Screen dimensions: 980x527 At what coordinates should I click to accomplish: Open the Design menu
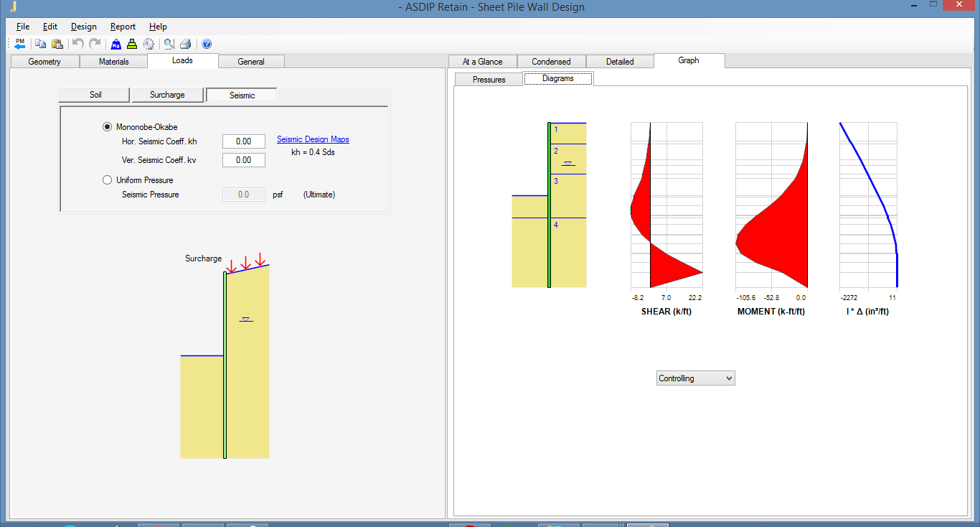[x=84, y=27]
